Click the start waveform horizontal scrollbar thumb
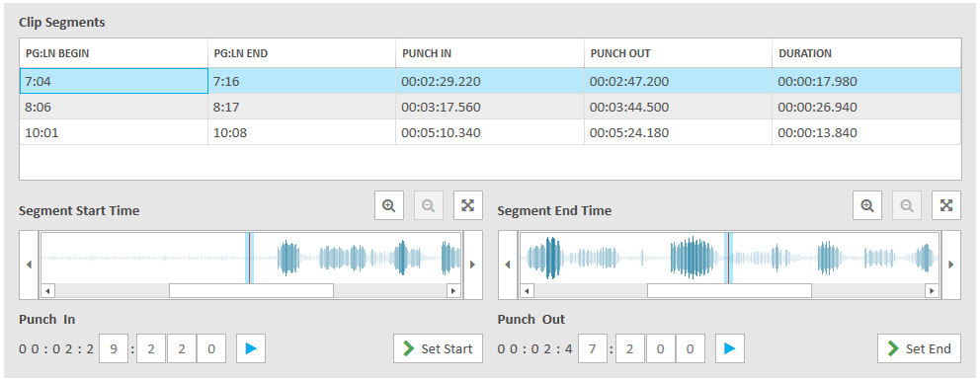The width and height of the screenshot is (980, 381). pos(251,290)
